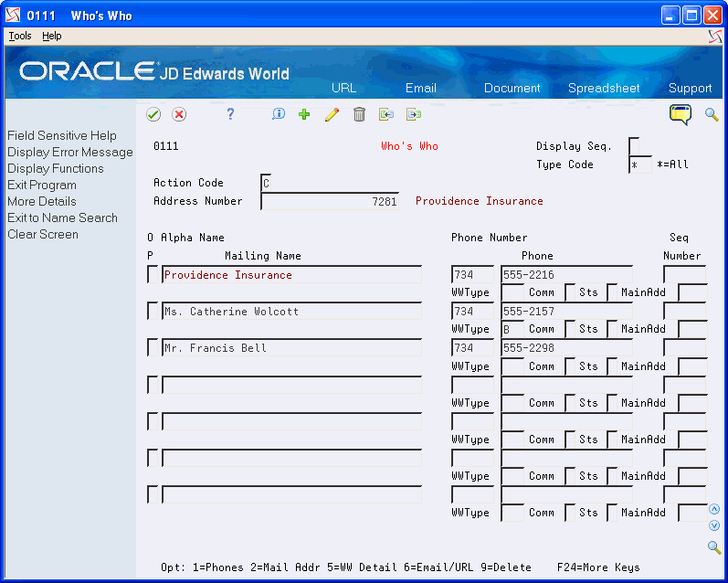Open the Help menu
Screen dimensions: 728x583
[51, 36]
